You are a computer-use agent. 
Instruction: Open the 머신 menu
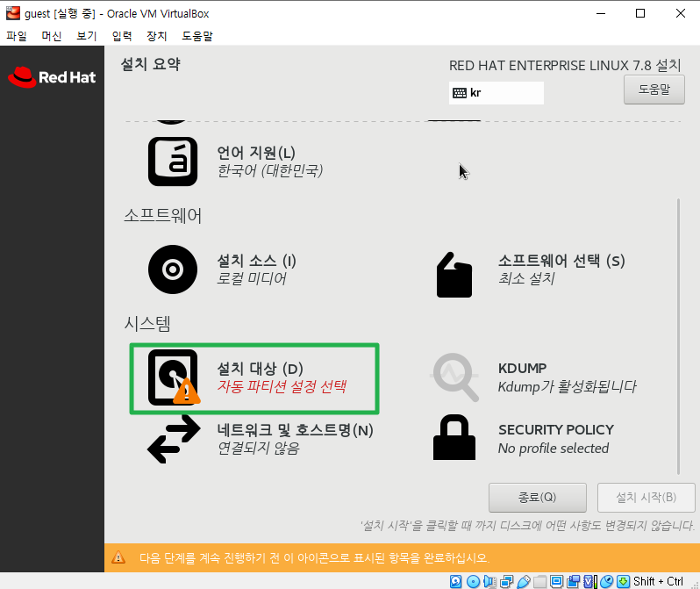coord(52,36)
